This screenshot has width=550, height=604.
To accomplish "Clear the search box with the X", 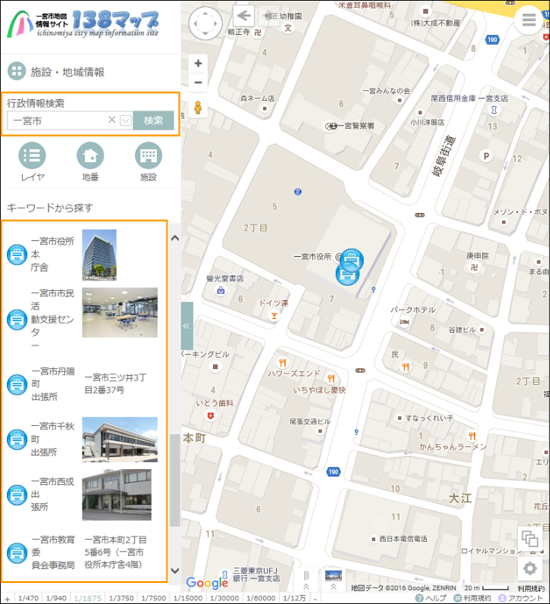I will (112, 120).
